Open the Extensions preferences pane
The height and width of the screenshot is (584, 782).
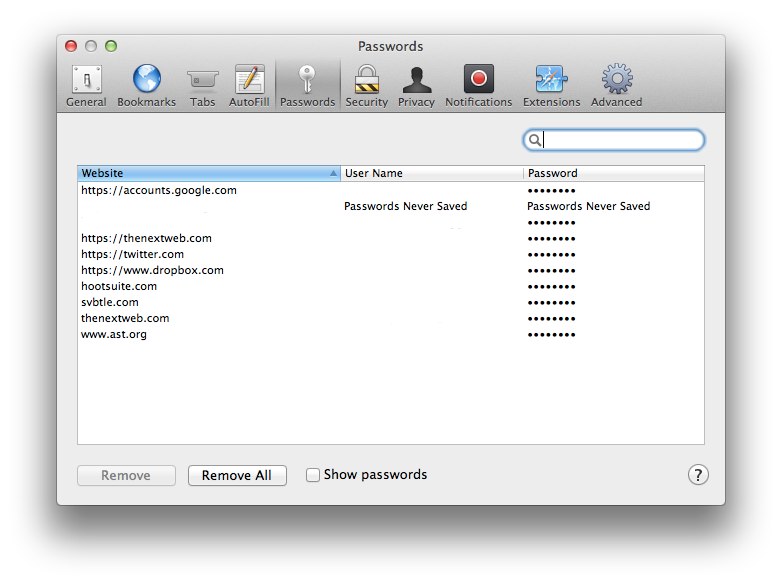click(x=552, y=86)
